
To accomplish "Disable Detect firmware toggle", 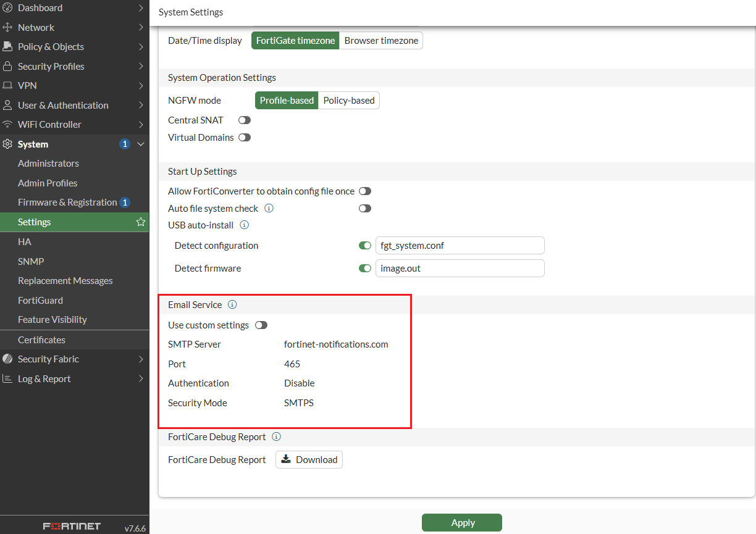I will click(x=365, y=269).
